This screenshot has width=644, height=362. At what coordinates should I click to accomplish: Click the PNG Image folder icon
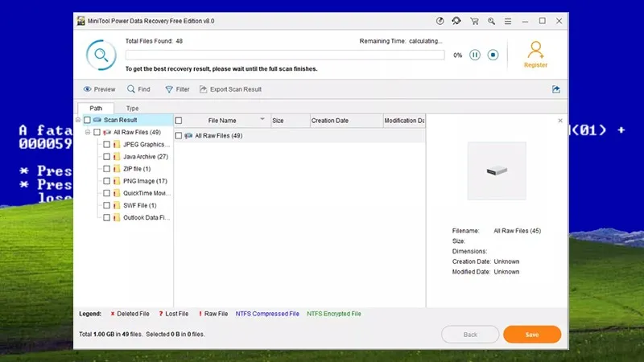coord(117,181)
